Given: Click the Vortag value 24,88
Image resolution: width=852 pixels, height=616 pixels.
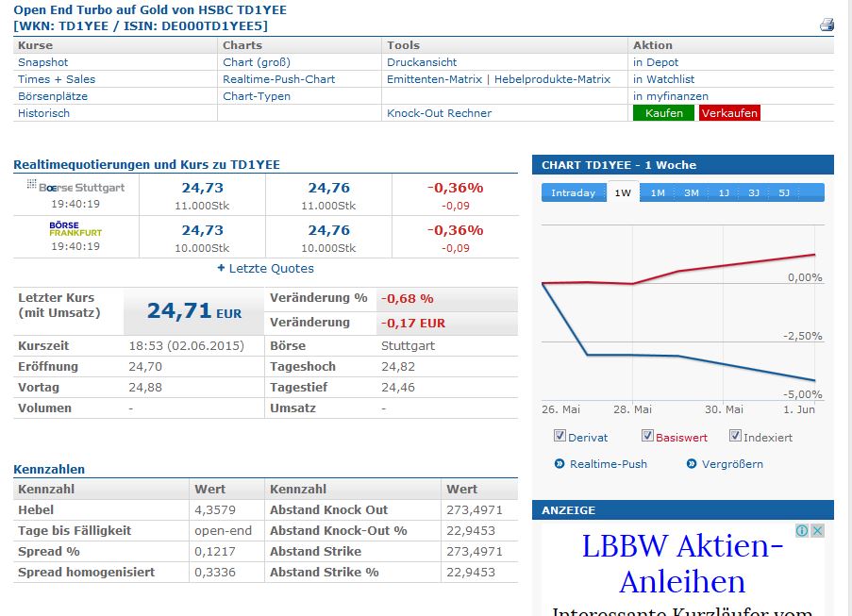Looking at the screenshot, I should pos(145,388).
